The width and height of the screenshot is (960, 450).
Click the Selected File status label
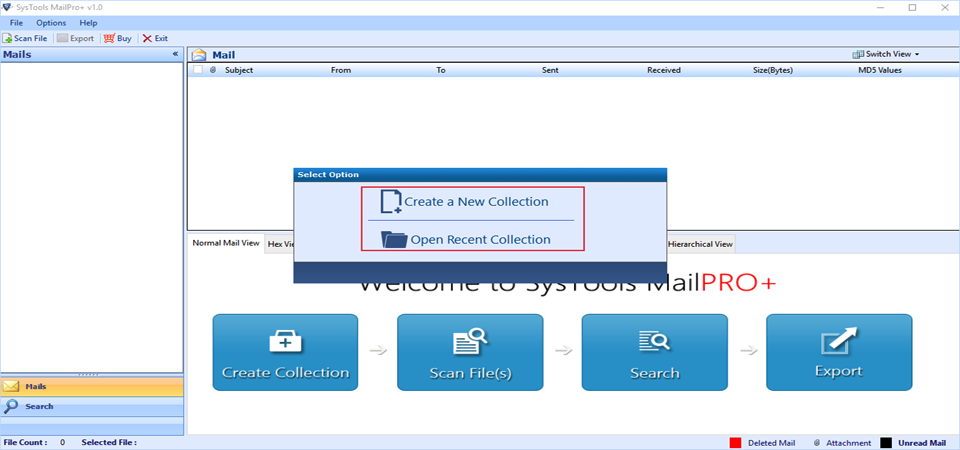tap(109, 442)
